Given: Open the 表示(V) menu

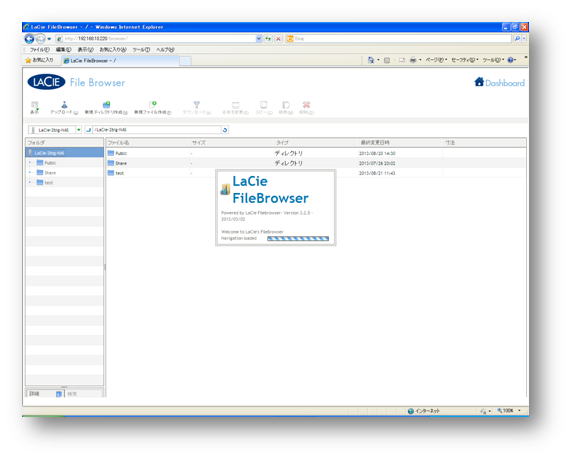Looking at the screenshot, I should point(86,50).
